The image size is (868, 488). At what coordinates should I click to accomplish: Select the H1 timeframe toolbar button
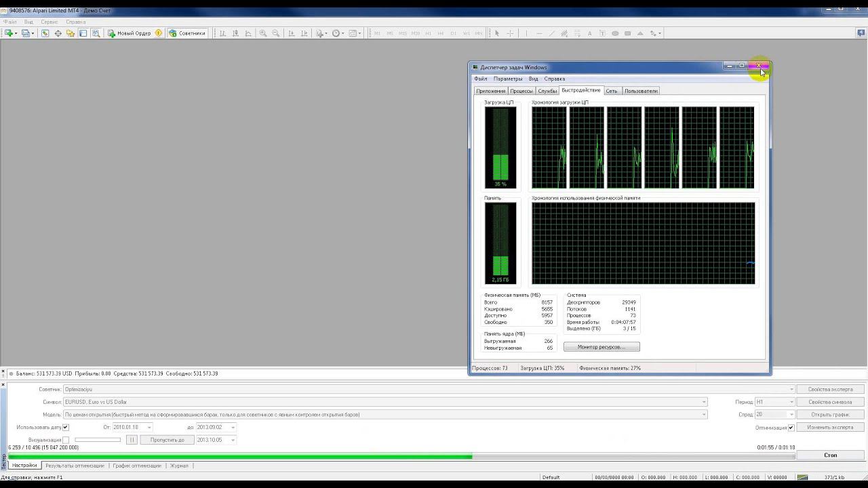[429, 33]
